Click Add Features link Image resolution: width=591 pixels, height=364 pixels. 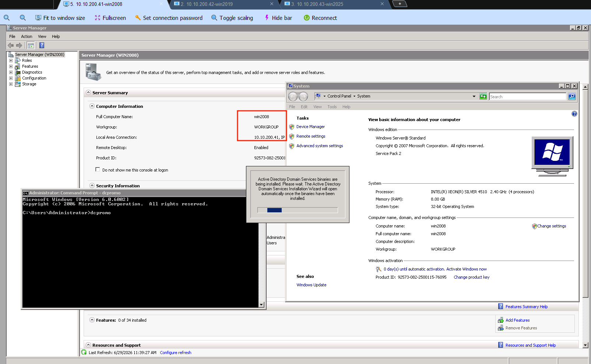tap(517, 320)
